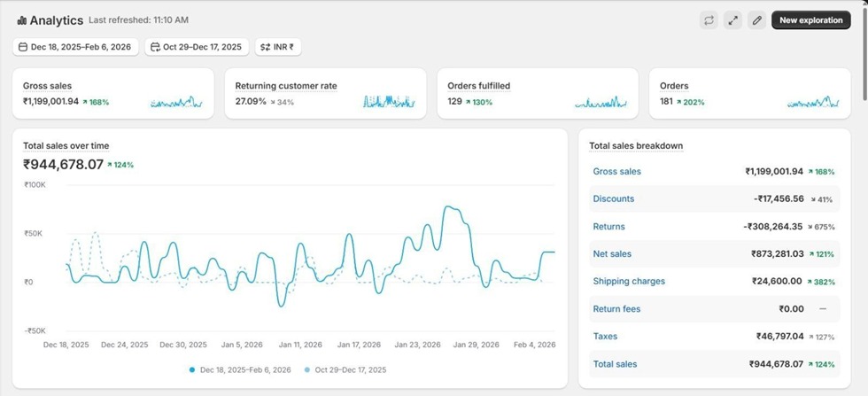Open the Dec 18, 2025–Feb 6, 2026 date picker

pos(76,47)
